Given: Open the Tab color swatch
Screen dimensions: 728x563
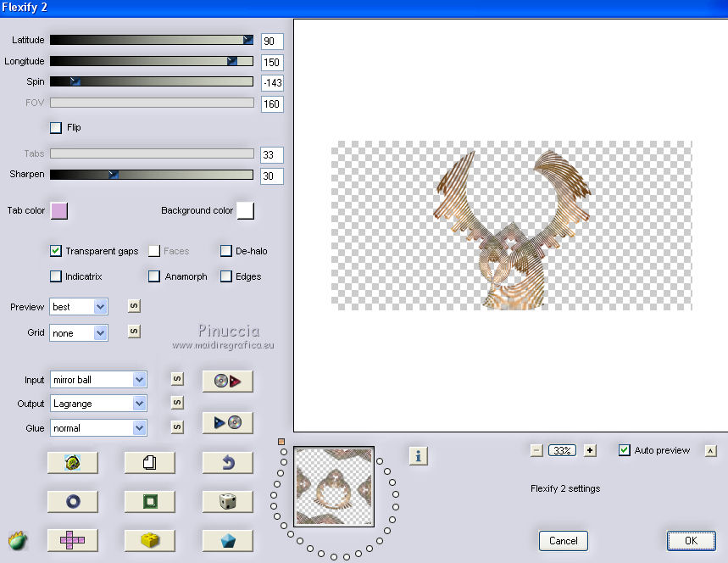Looking at the screenshot, I should (59, 211).
